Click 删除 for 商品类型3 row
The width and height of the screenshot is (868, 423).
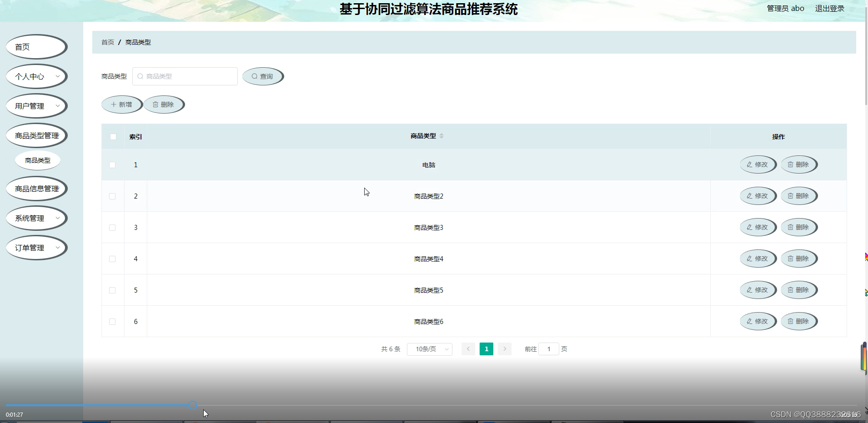tap(799, 227)
